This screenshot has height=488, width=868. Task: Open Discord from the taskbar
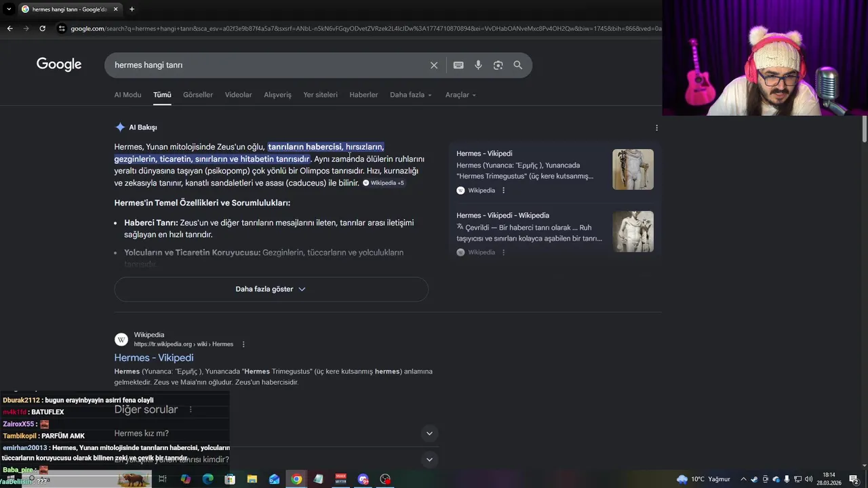[363, 479]
